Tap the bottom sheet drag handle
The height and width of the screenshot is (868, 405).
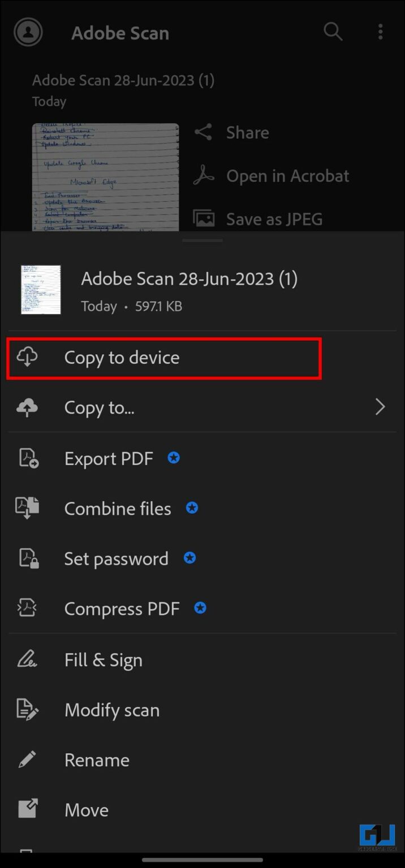(x=202, y=241)
